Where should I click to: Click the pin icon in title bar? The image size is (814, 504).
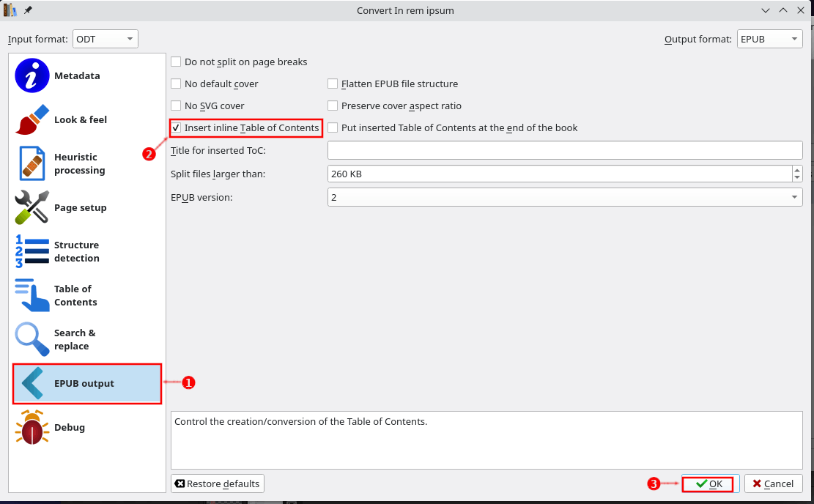pos(28,10)
